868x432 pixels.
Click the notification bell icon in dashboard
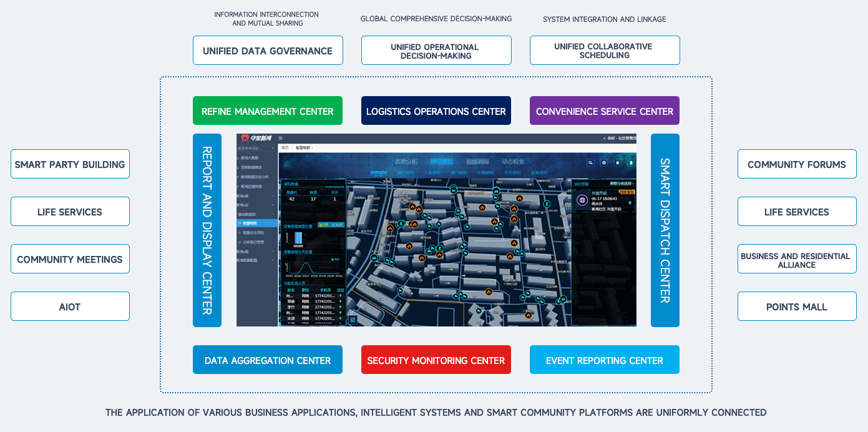point(618,162)
